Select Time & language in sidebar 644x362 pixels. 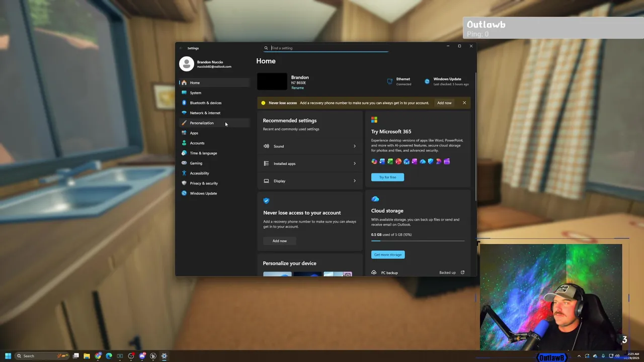point(214,153)
